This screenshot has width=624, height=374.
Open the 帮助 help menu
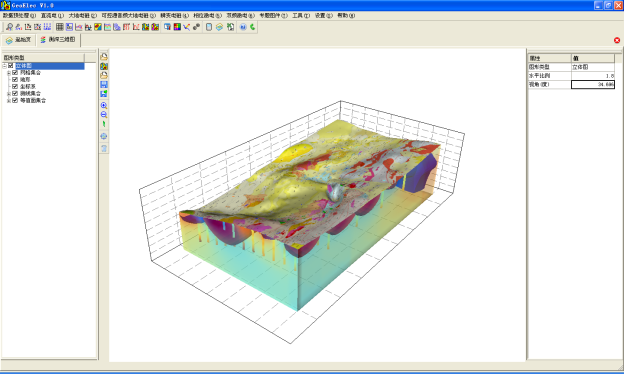346,16
